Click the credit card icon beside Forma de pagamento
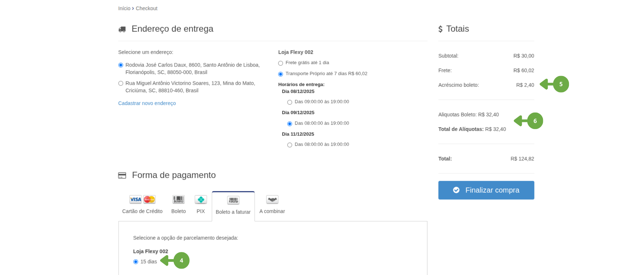644x275 pixels. (122, 175)
